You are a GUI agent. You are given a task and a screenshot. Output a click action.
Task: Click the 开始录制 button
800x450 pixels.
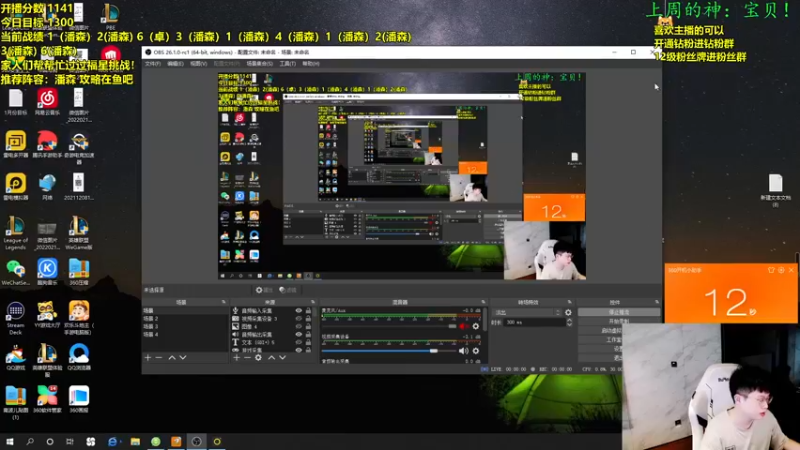pos(619,321)
